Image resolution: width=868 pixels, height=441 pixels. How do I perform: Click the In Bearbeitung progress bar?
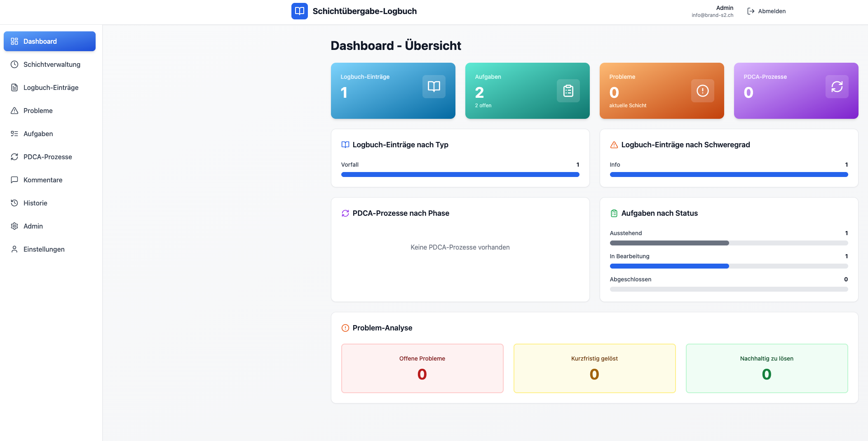pos(728,266)
